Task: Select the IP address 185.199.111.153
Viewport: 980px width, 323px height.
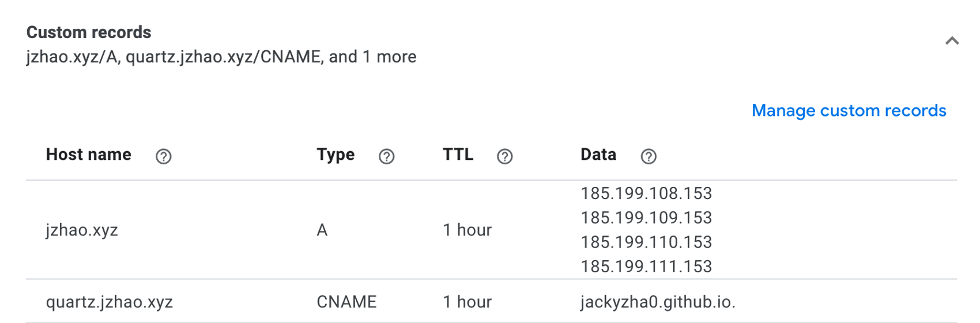Action: pyautogui.click(x=646, y=266)
